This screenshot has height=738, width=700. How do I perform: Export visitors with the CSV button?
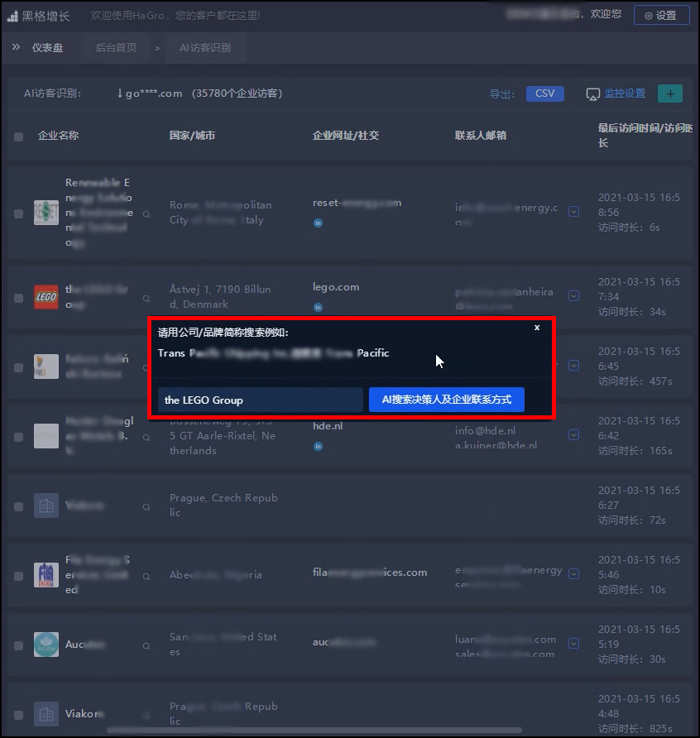tap(544, 93)
